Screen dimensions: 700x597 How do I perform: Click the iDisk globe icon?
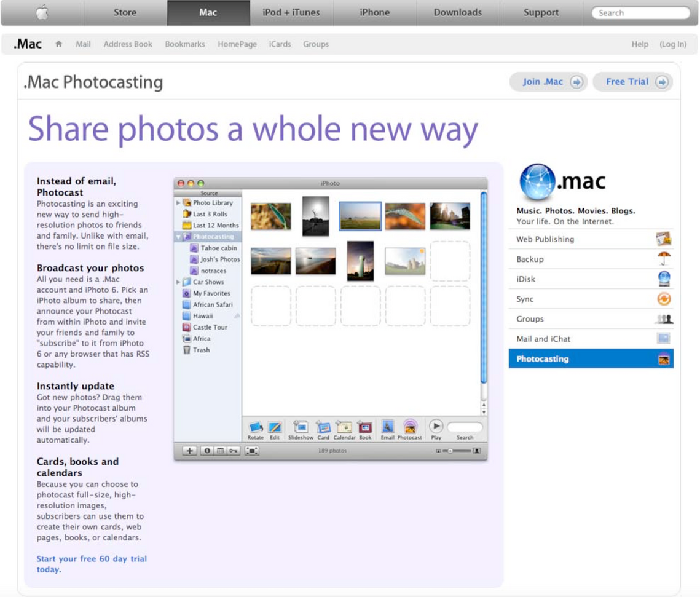pos(664,279)
